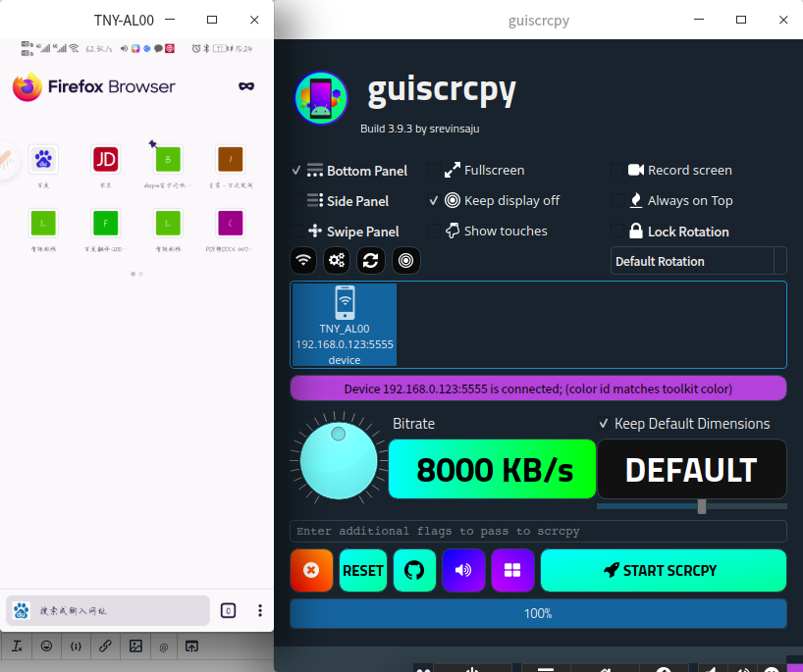Uncheck Keep Default Dimensions
803x672 pixels.
pos(604,423)
